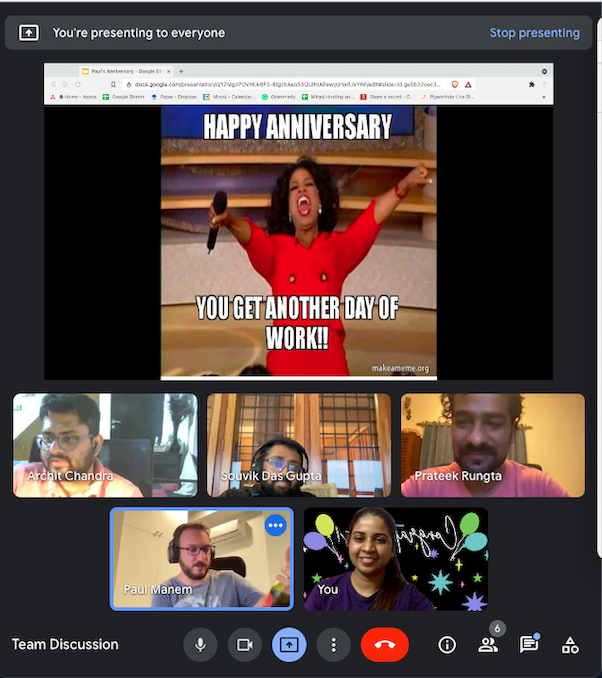Leave the call with the red hang-up button
Screen dimensions: 602x678
tap(384, 645)
